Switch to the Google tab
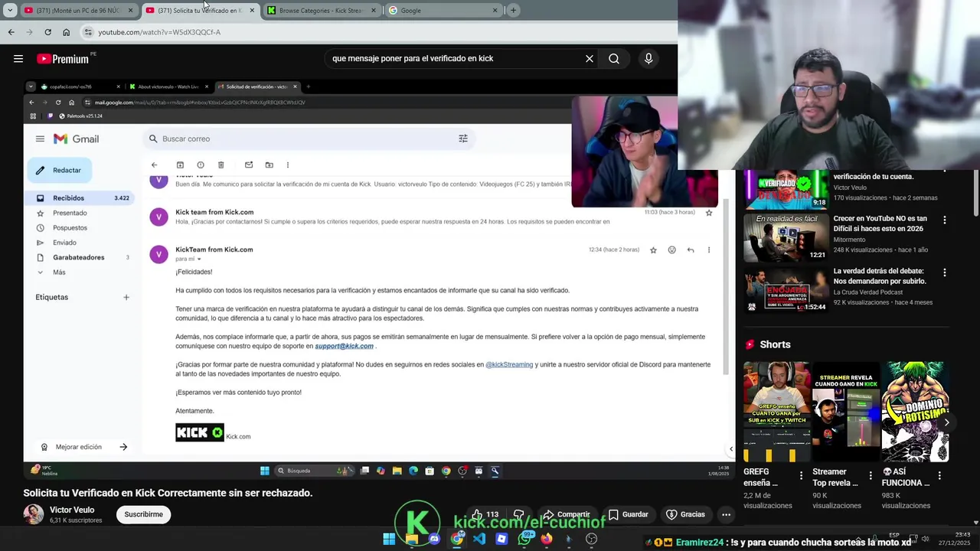The height and width of the screenshot is (551, 980). tap(443, 10)
